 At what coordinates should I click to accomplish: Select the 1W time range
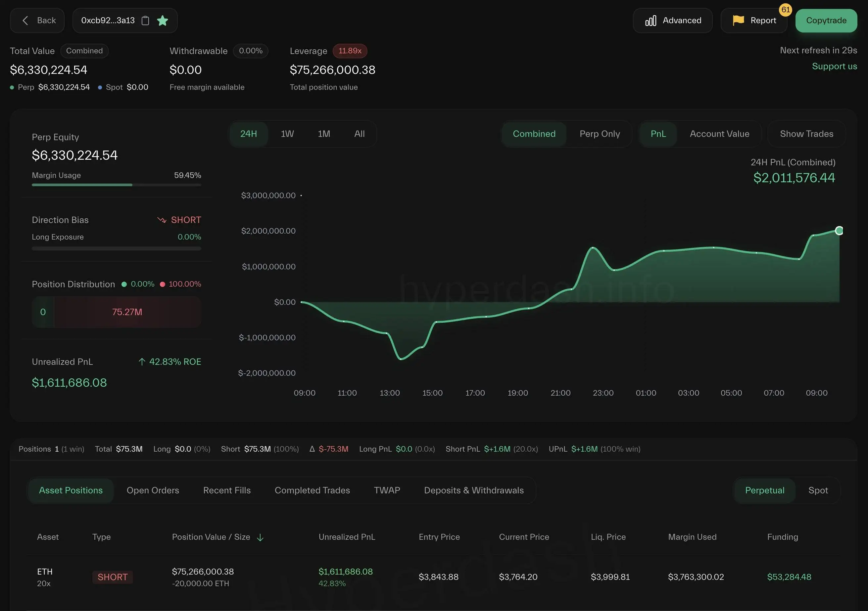tap(287, 134)
